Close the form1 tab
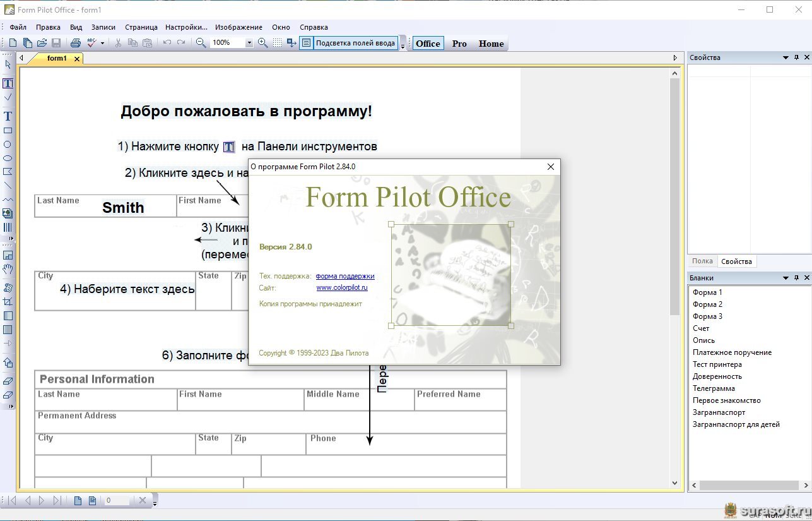Image resolution: width=812 pixels, height=521 pixels. point(77,59)
